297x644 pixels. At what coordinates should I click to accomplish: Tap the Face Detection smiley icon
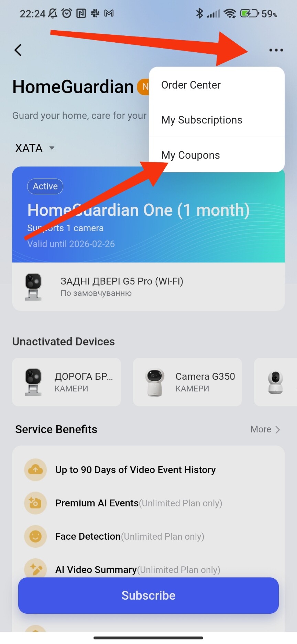(x=35, y=536)
